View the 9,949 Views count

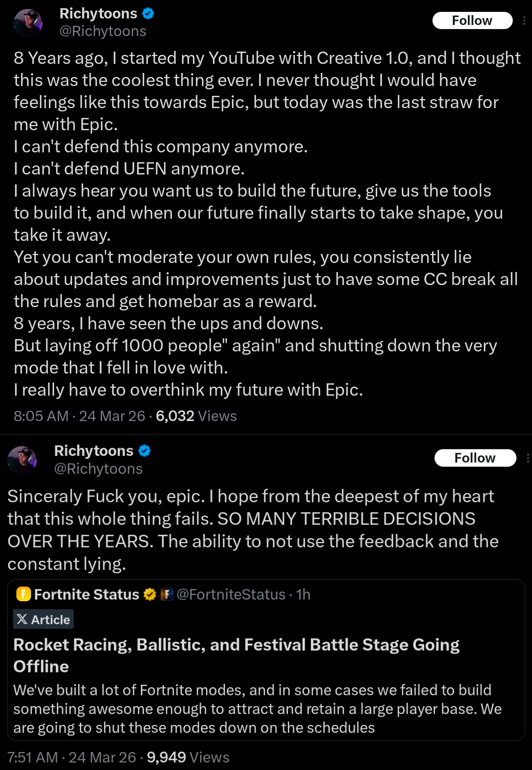188,758
